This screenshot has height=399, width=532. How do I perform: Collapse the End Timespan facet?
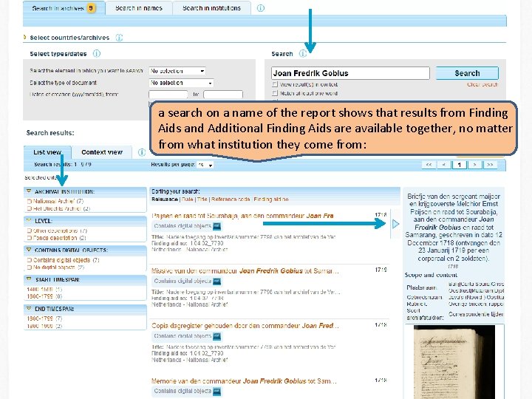(29, 308)
